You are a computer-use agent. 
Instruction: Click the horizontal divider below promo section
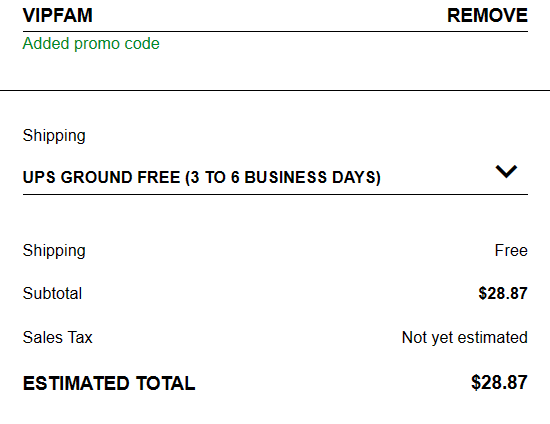point(275,90)
